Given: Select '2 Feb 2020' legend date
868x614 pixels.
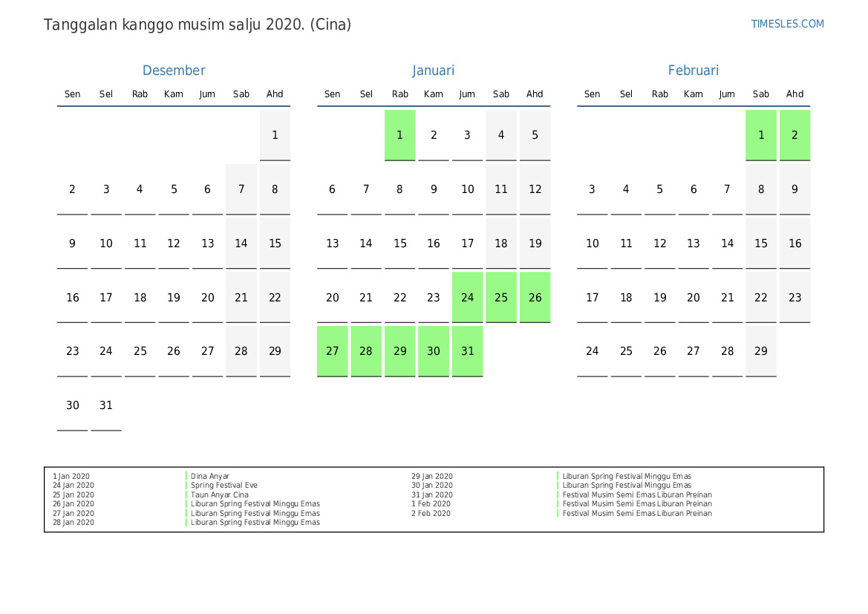Looking at the screenshot, I should (431, 514).
